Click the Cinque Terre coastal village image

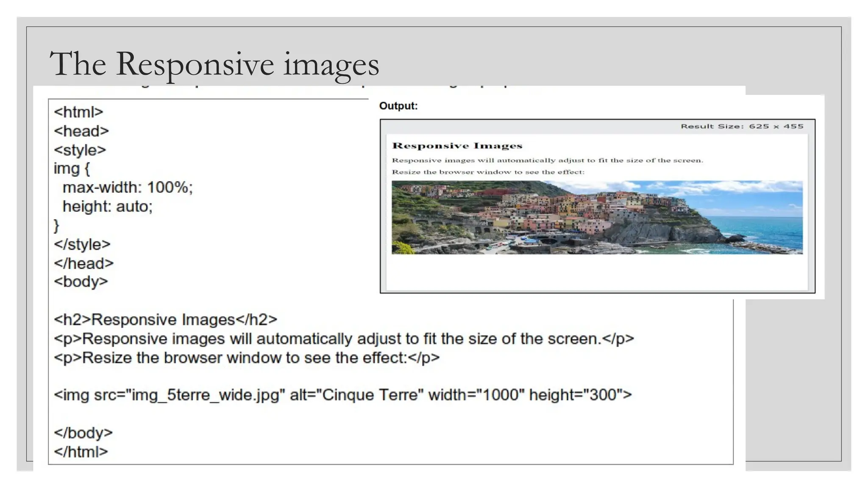click(597, 217)
